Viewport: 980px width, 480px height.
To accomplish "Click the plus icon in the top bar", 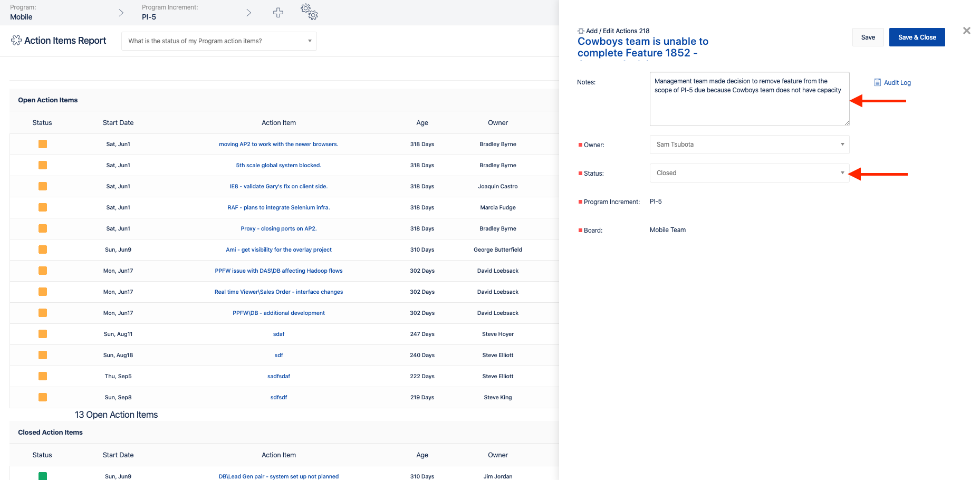I will (278, 13).
